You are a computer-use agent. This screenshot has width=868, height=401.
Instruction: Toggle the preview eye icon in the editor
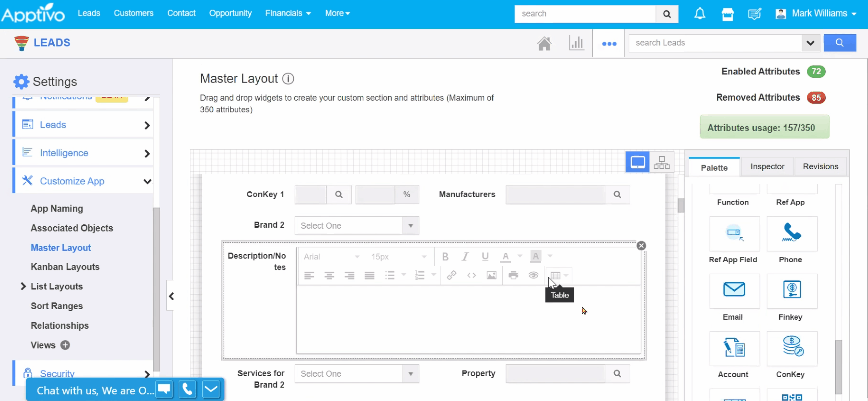tap(533, 275)
